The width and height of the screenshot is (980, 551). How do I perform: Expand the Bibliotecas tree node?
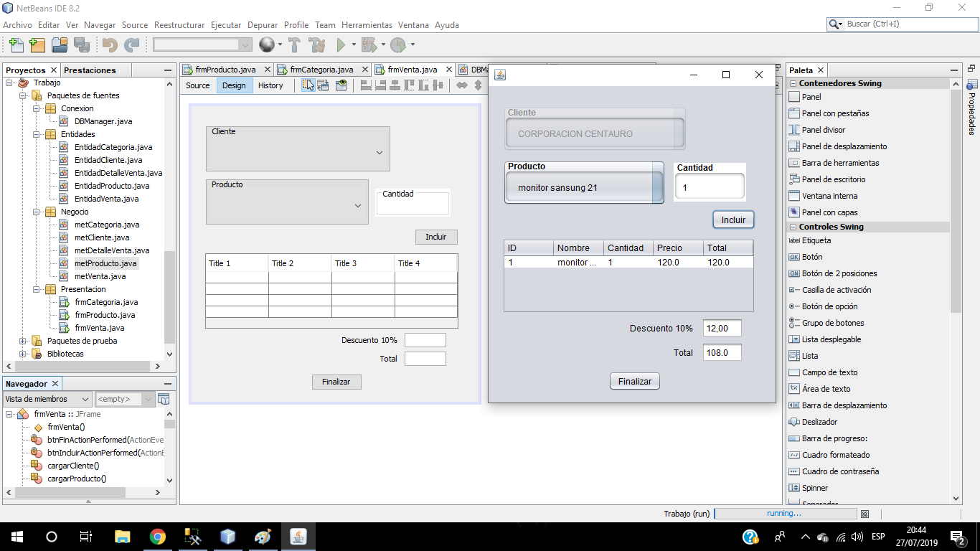tap(22, 354)
